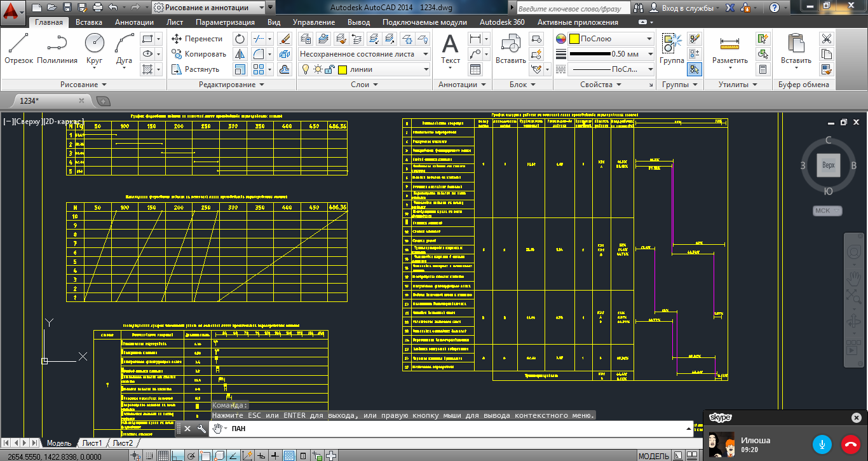
Task: Click the МОДЕЛЬ button in status bar
Action: tap(653, 456)
